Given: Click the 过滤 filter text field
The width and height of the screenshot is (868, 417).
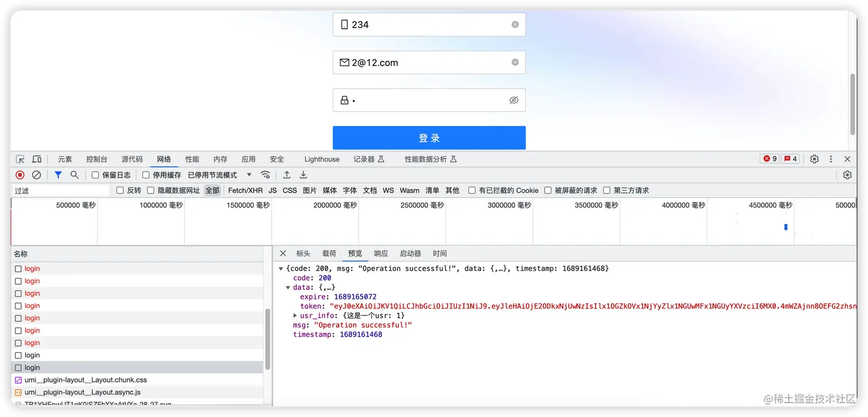Looking at the screenshot, I should tap(60, 191).
